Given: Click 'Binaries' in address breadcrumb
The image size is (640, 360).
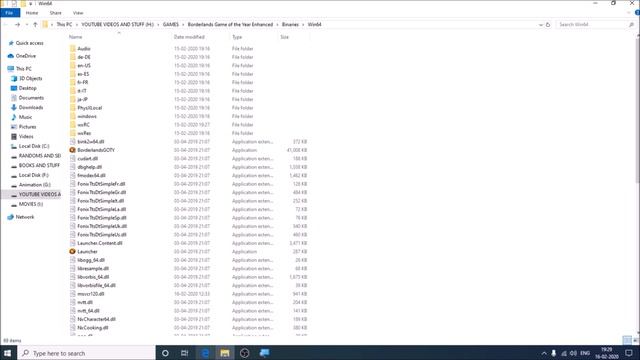Looking at the screenshot, I should point(290,24).
